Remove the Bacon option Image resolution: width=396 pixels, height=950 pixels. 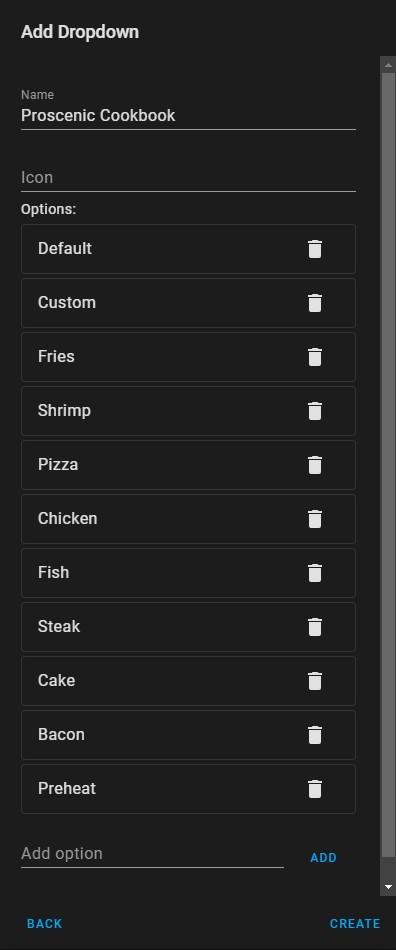(x=315, y=734)
